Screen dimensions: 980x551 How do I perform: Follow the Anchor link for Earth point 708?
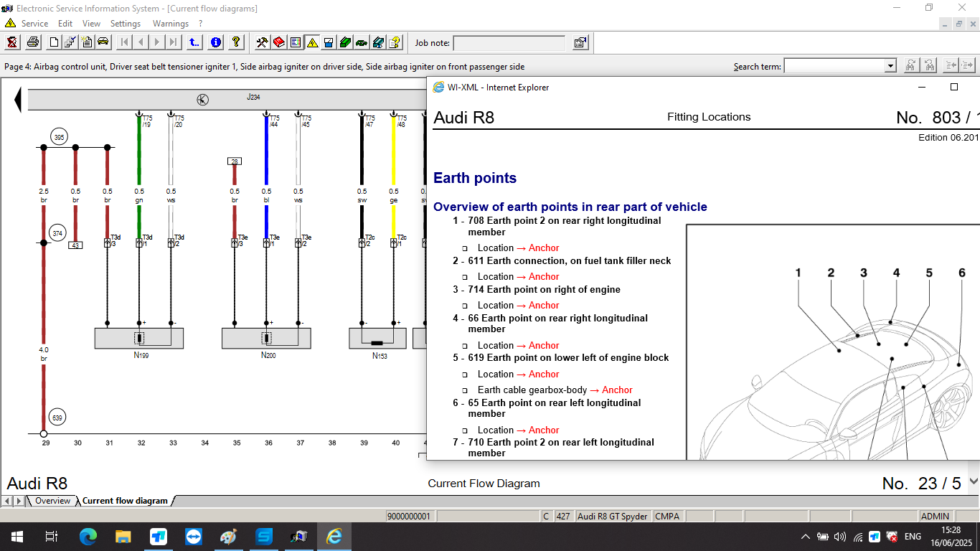[544, 248]
